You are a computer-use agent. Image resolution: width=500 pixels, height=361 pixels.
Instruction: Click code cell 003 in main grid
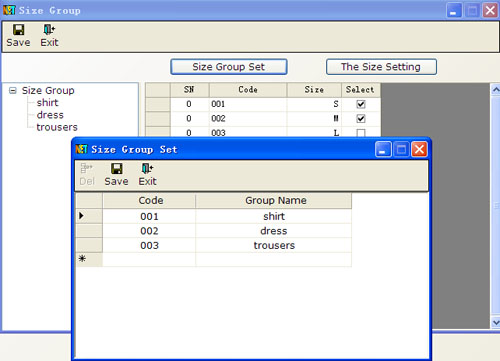point(248,133)
